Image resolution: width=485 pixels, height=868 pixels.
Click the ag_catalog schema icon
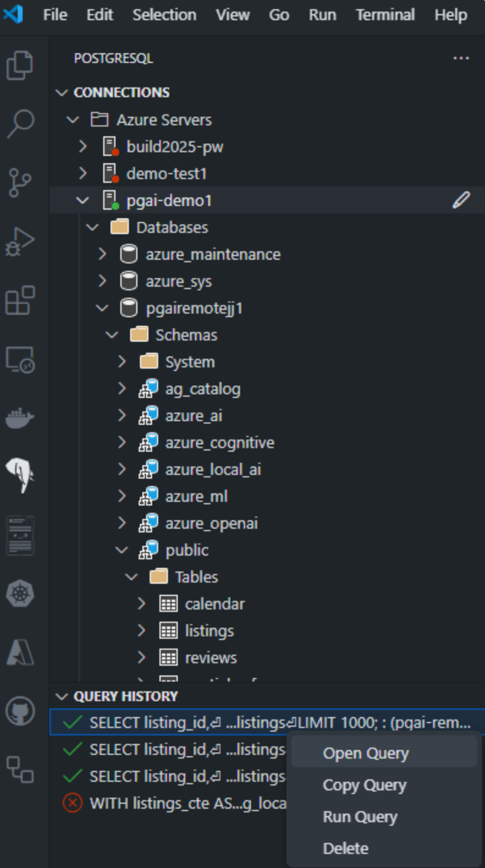point(148,389)
